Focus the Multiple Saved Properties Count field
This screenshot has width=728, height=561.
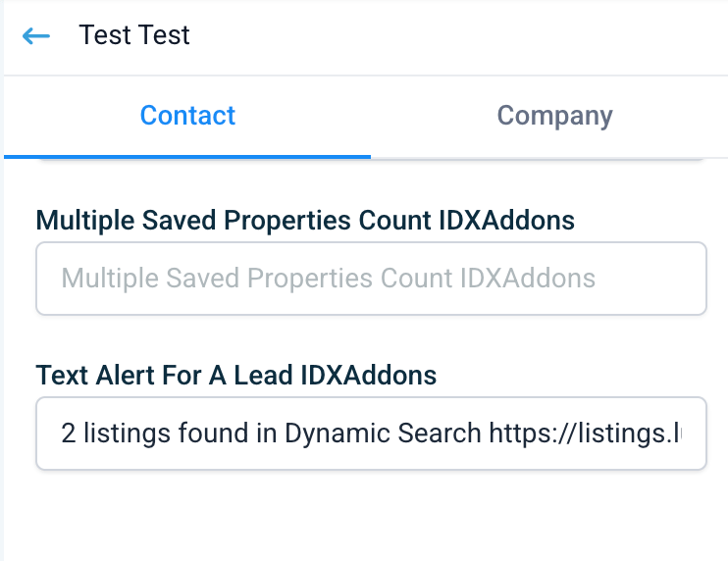[x=371, y=279]
